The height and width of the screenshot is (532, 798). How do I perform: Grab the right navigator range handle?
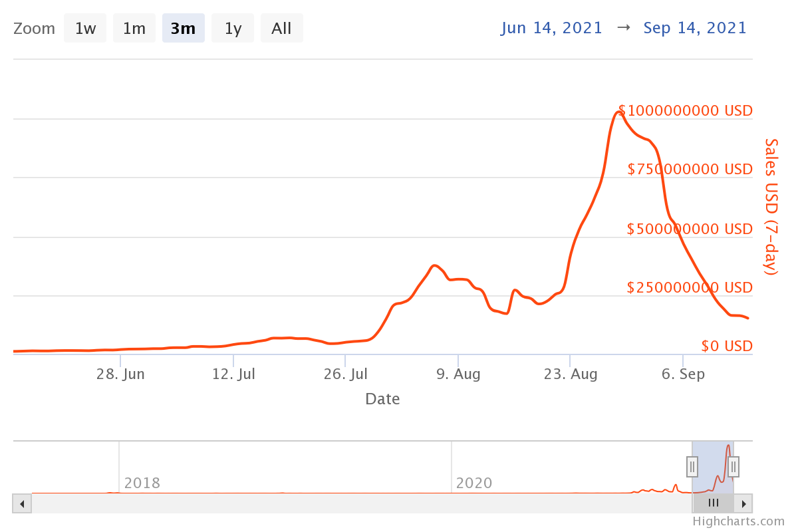pyautogui.click(x=733, y=467)
